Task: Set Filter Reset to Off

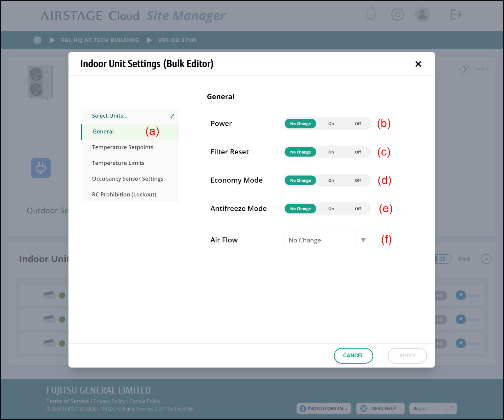Action: [358, 152]
